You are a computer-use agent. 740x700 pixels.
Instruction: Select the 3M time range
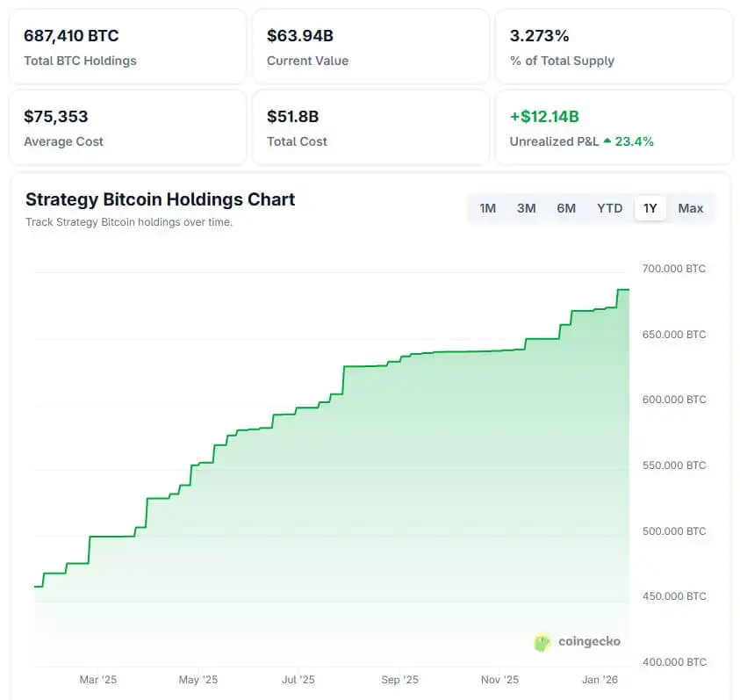[x=526, y=208]
